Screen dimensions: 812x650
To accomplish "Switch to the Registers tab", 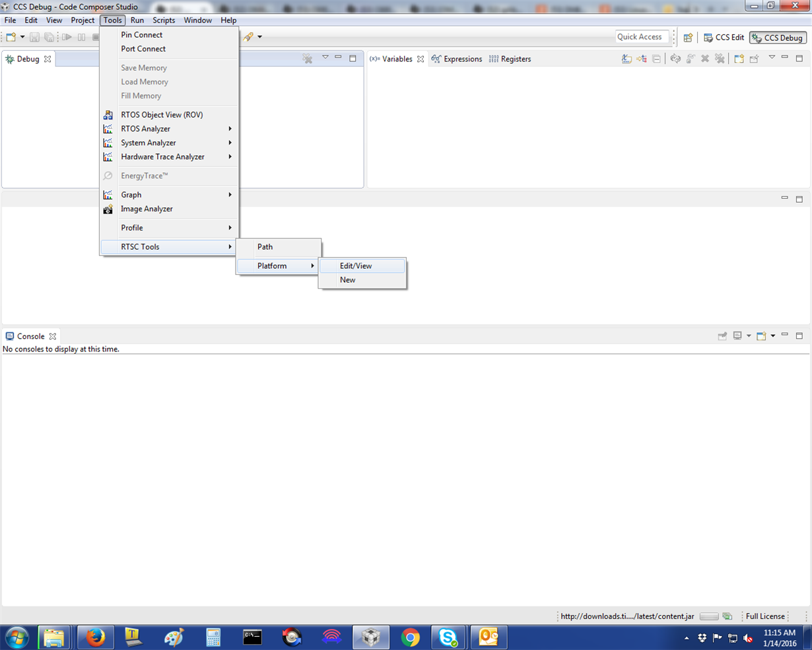I will (510, 59).
